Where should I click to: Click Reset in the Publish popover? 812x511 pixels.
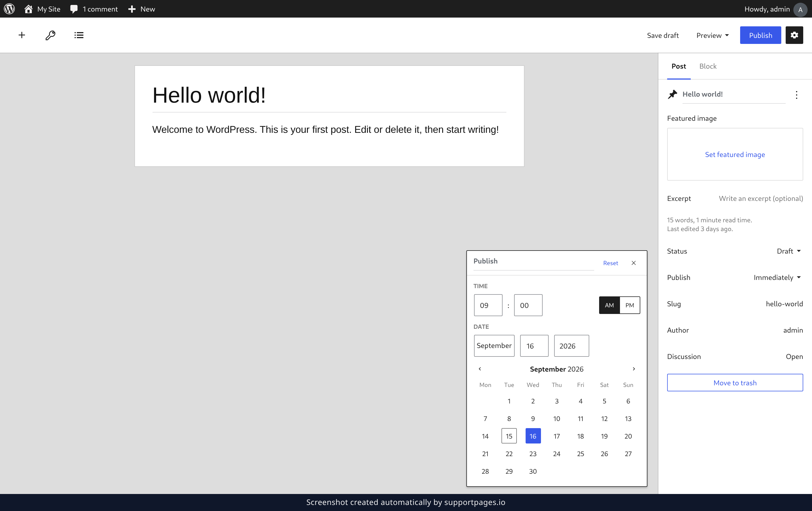tap(610, 263)
